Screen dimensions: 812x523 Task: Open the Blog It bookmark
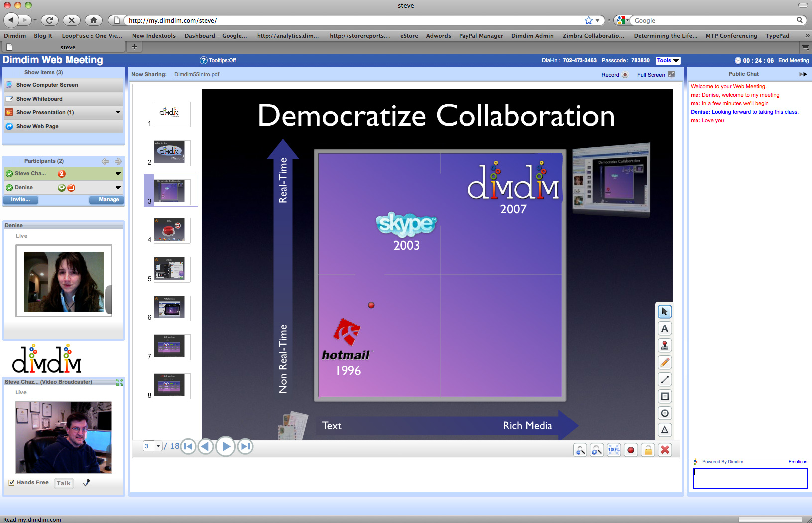pos(43,36)
